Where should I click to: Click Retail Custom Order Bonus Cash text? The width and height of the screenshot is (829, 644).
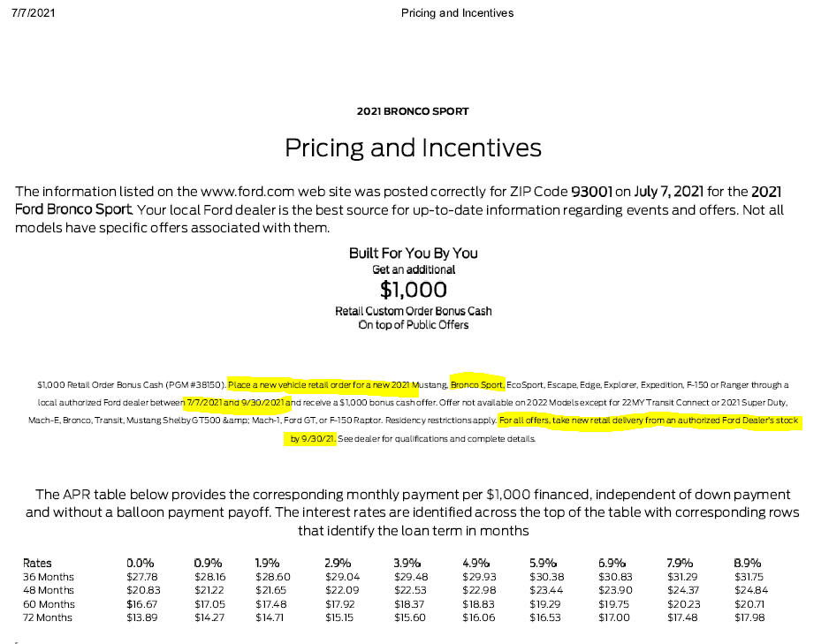414,311
